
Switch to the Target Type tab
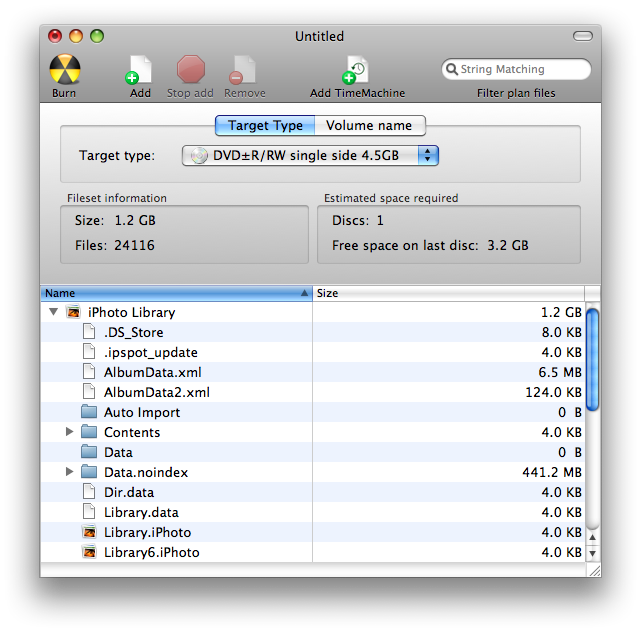(265, 126)
